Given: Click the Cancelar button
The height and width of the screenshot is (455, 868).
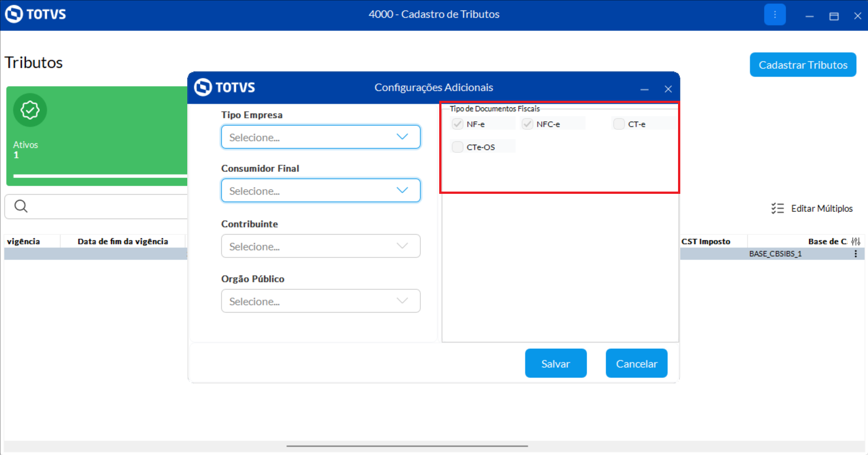Looking at the screenshot, I should point(636,363).
